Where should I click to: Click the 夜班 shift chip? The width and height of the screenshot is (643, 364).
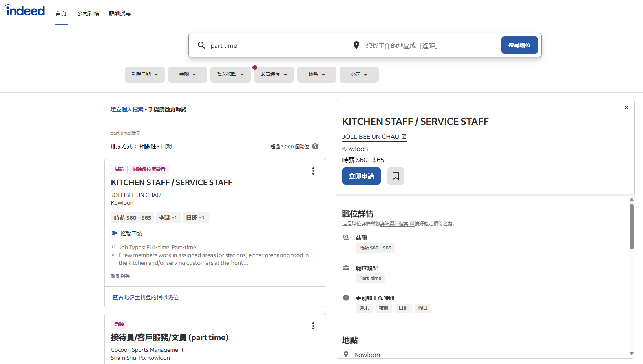click(384, 308)
